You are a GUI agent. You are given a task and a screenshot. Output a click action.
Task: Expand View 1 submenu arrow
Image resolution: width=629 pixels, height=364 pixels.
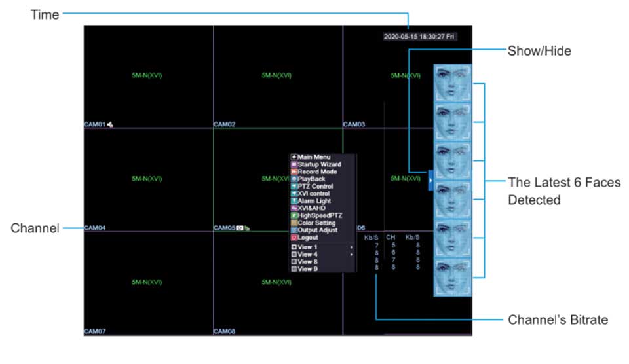pyautogui.click(x=352, y=247)
